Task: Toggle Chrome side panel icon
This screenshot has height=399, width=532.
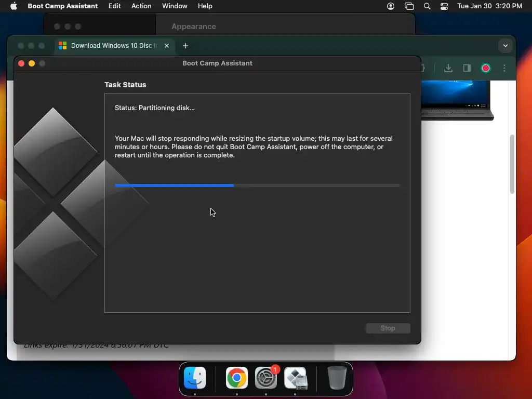Action: click(467, 68)
